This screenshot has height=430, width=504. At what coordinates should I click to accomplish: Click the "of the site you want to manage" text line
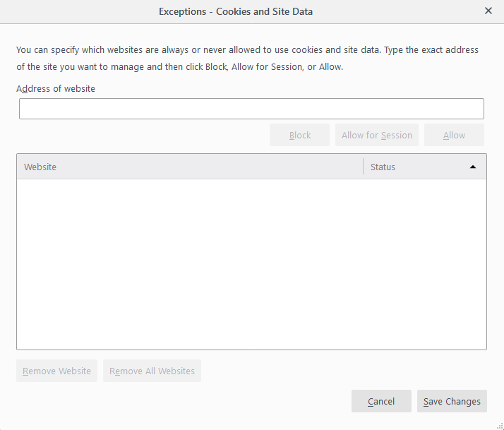[179, 67]
